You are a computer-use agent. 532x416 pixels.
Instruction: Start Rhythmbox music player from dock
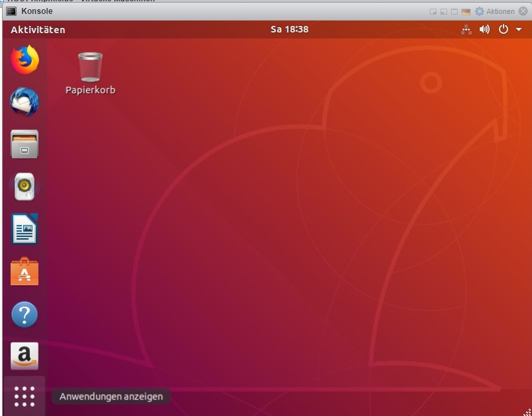(x=25, y=186)
